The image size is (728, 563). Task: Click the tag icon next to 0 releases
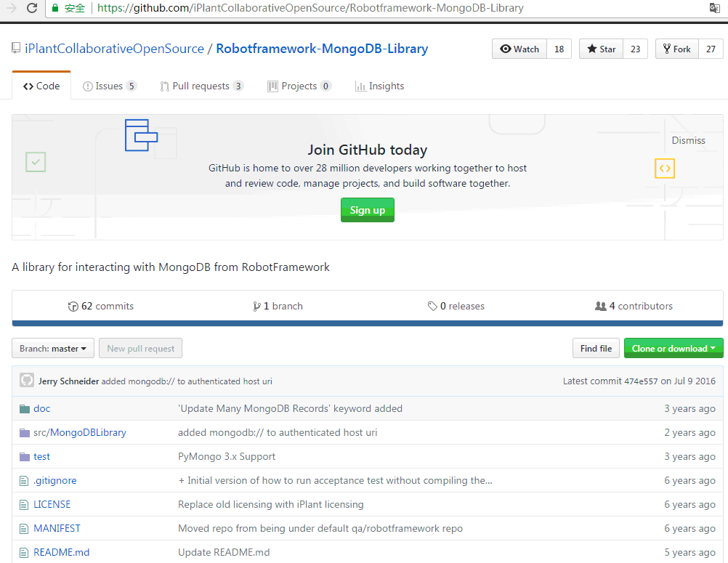pyautogui.click(x=432, y=307)
